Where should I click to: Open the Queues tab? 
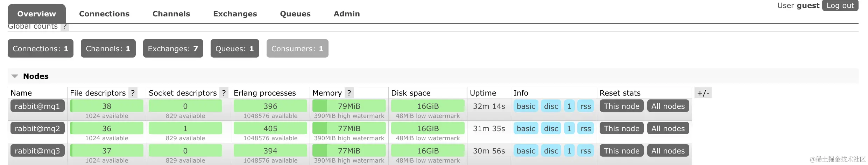[x=295, y=14]
